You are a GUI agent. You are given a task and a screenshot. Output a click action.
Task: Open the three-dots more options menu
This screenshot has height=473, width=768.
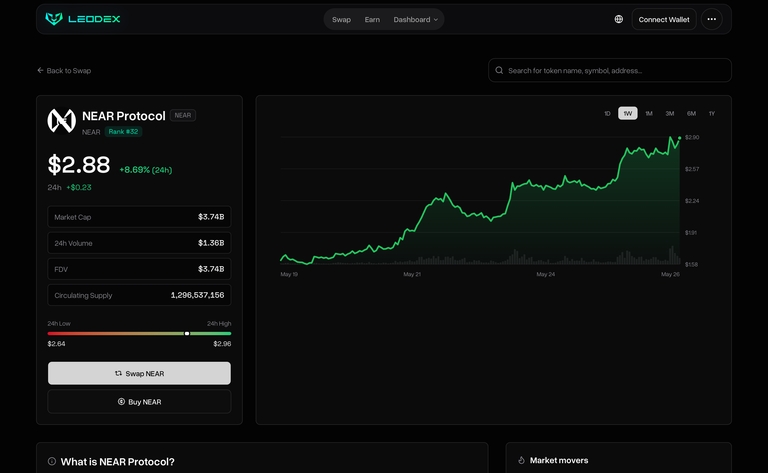712,19
